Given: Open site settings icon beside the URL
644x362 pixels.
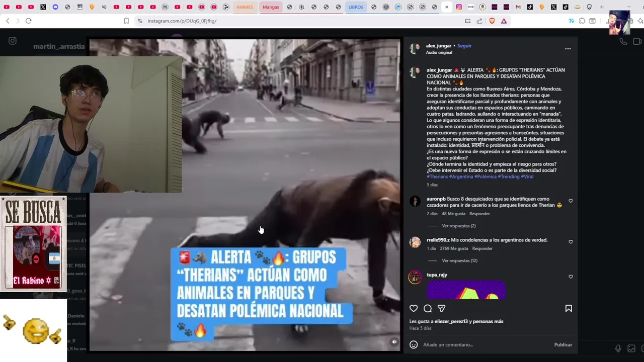Looking at the screenshot, I should point(140,21).
